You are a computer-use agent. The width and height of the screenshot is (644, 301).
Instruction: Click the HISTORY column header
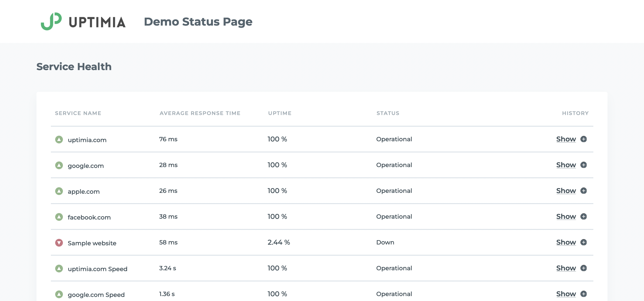click(575, 113)
